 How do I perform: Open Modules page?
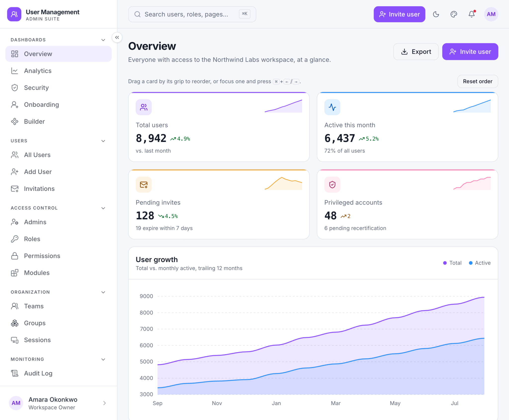[x=58, y=273]
